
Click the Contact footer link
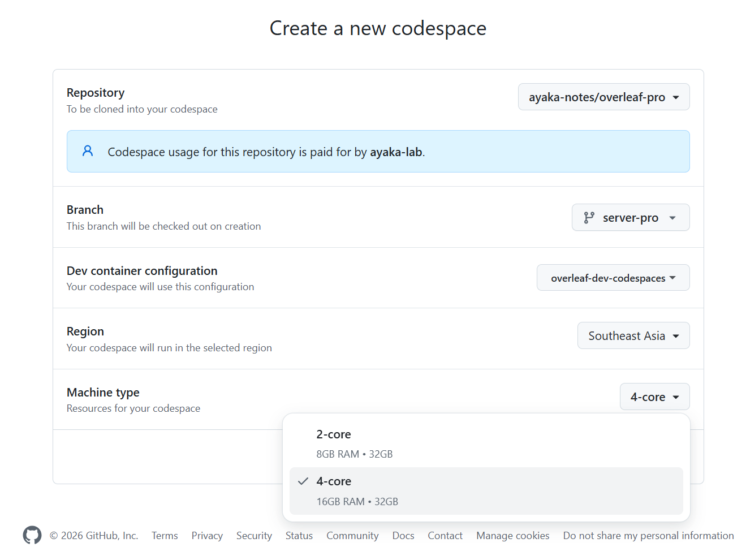[445, 536]
